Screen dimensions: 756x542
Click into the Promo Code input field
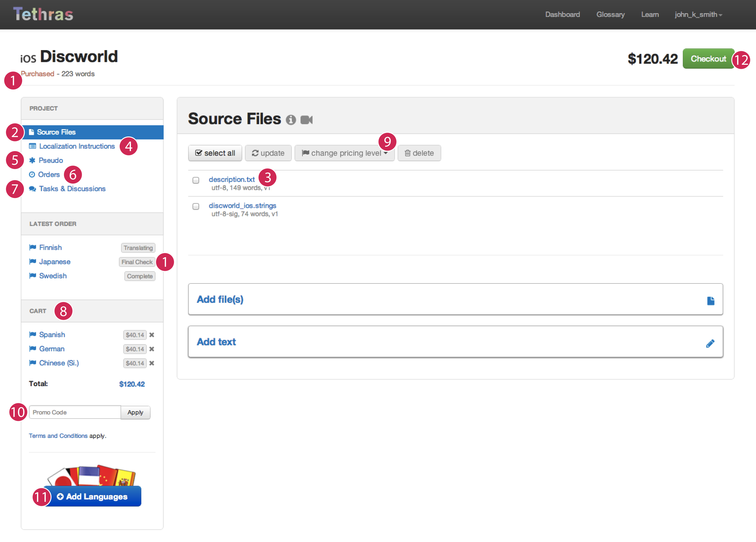75,412
